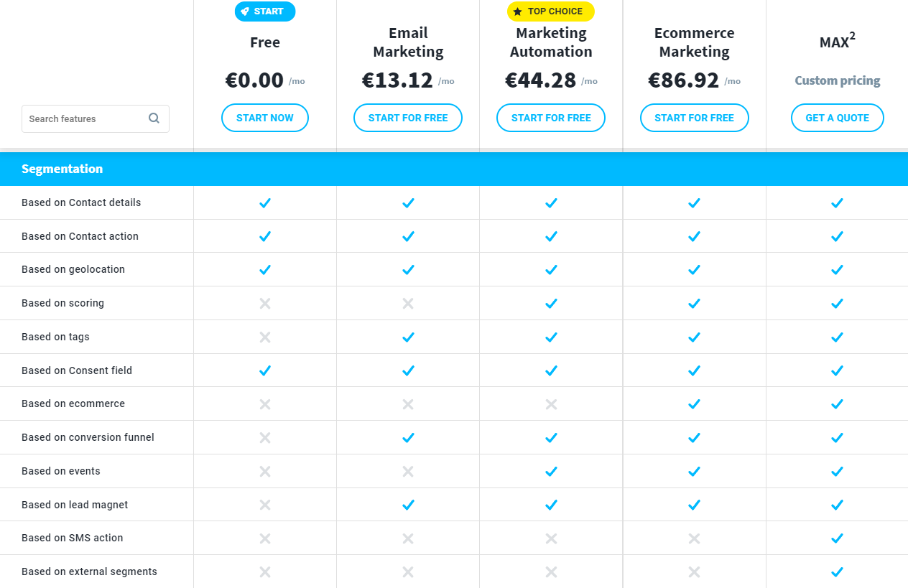Click START FOR FREE under Email Marketing
Screen dimensions: 908x588
408,118
